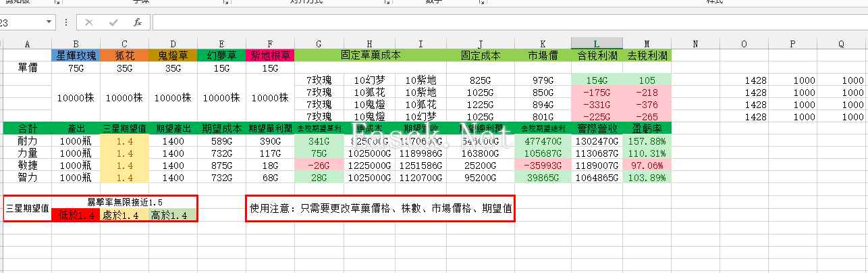Select the 801G market price cell

point(542,116)
